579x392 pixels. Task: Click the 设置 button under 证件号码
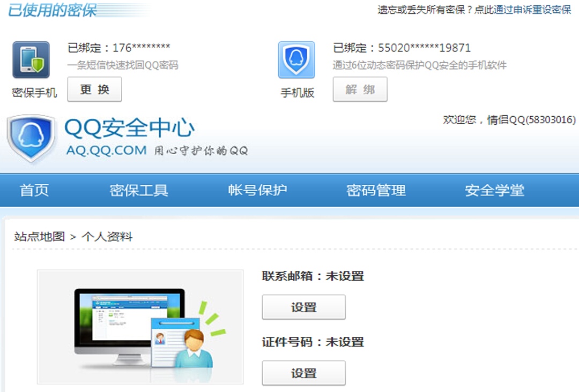coord(304,373)
